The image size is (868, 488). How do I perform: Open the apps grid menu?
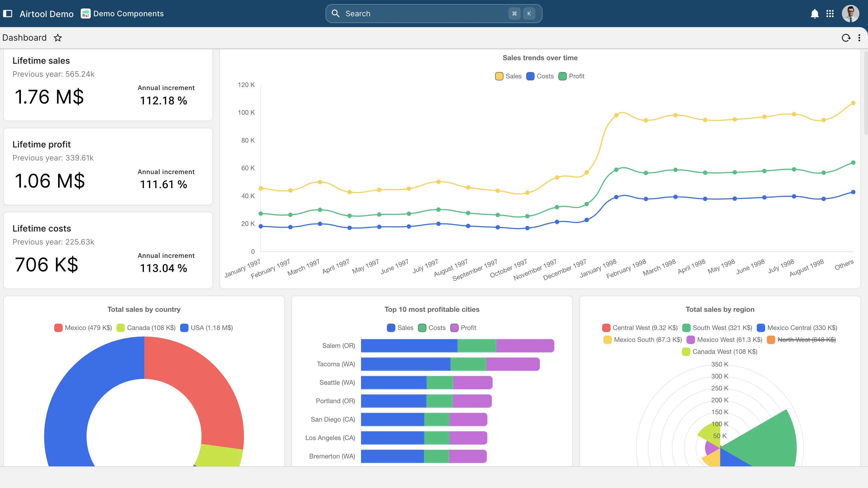pyautogui.click(x=830, y=14)
